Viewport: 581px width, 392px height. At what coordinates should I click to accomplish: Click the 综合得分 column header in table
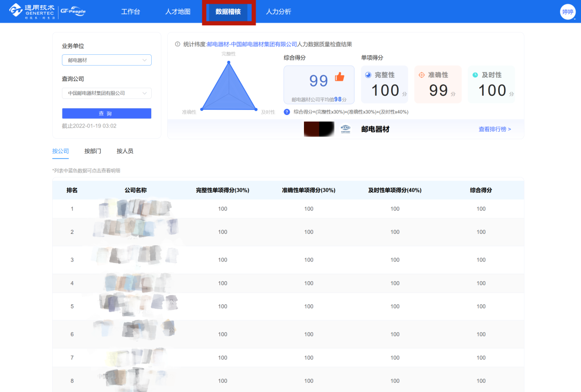click(481, 190)
